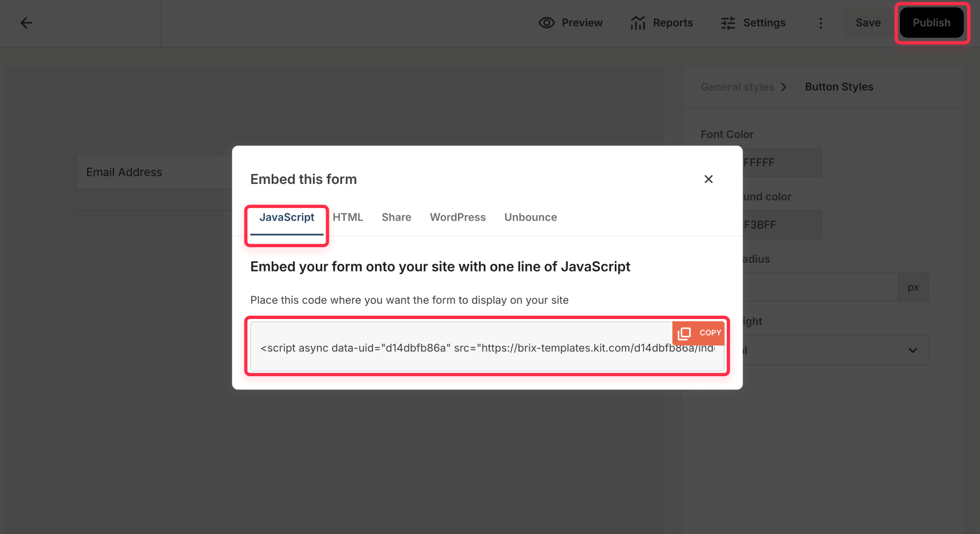Click the black Publish button
Screen dimensions: 980x534
coord(932,23)
